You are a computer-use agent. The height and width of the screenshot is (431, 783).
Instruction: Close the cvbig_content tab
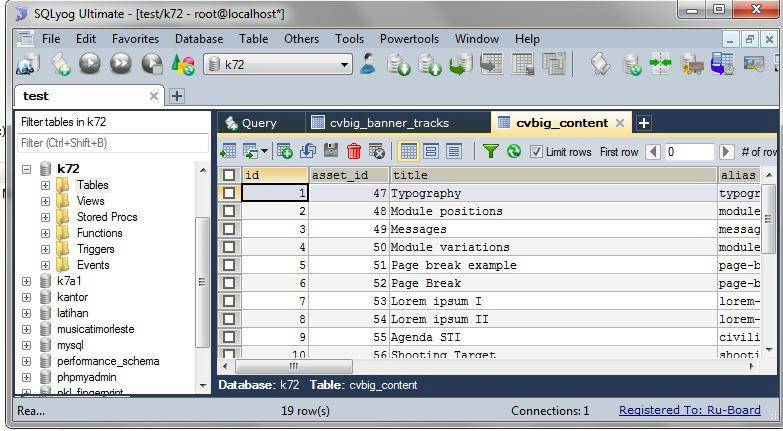pos(620,123)
